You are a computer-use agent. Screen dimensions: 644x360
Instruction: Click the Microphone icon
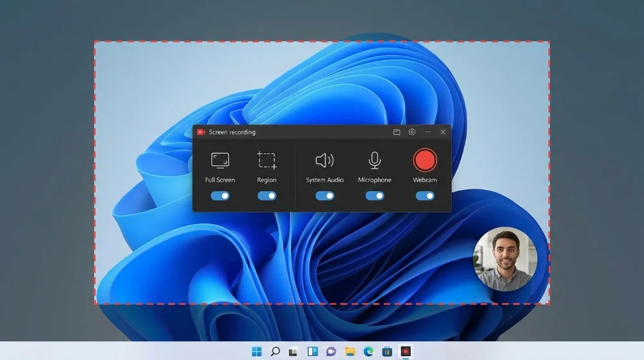(374, 160)
